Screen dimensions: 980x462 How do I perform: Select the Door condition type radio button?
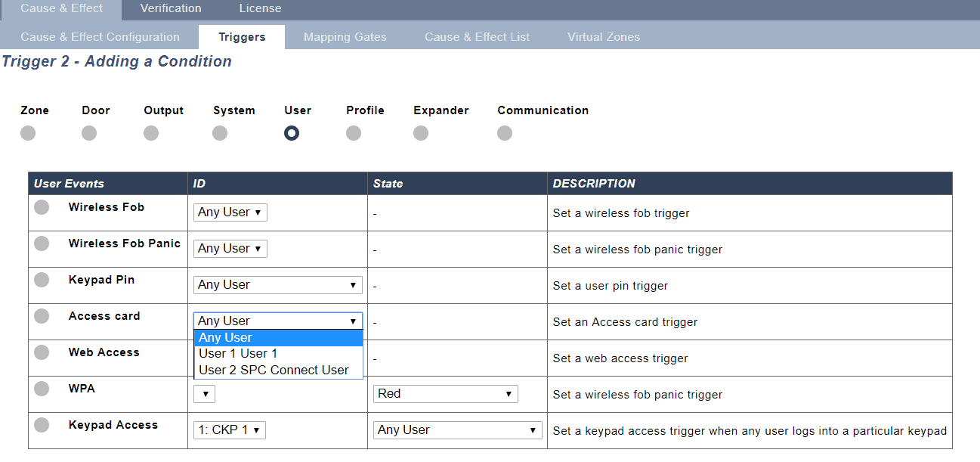click(x=89, y=133)
